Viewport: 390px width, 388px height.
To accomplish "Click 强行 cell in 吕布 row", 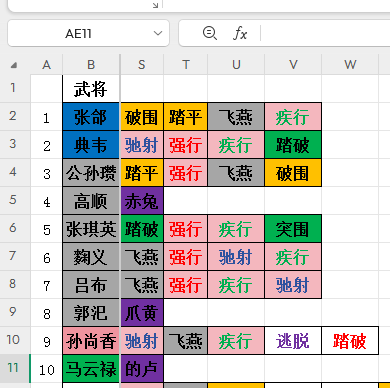I will 186,285.
